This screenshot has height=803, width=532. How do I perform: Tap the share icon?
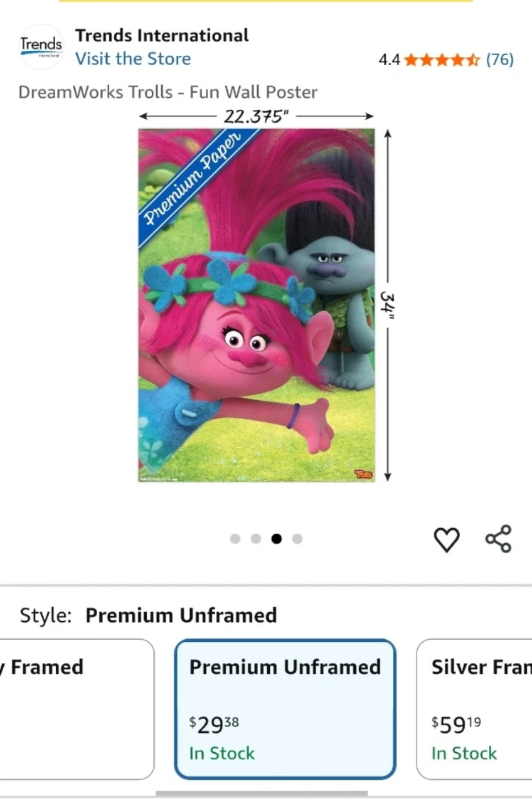(498, 539)
